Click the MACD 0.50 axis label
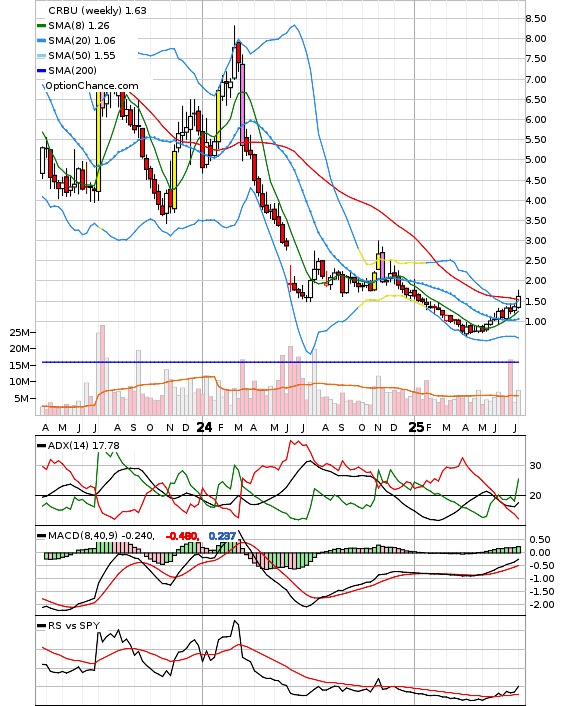This screenshot has height=706, width=566. (x=539, y=540)
